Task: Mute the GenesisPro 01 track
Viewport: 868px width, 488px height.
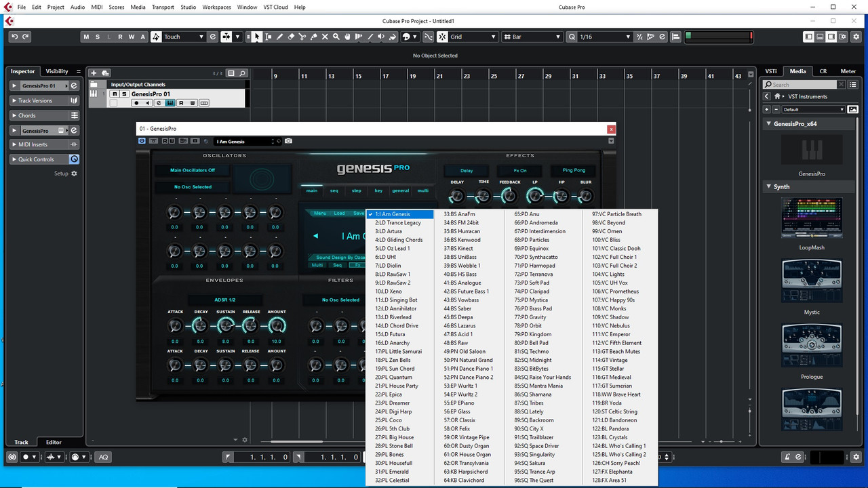Action: point(115,94)
